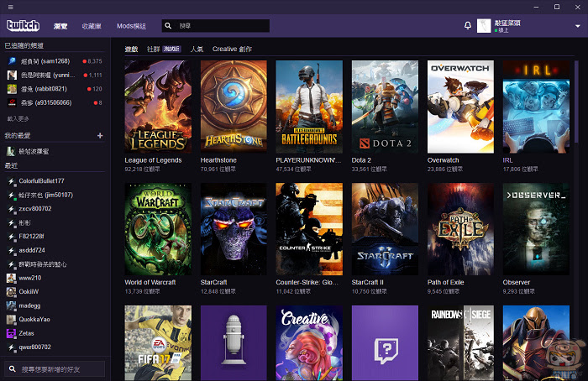
Task: Open the StarCraft II cover art
Action: [x=385, y=229]
